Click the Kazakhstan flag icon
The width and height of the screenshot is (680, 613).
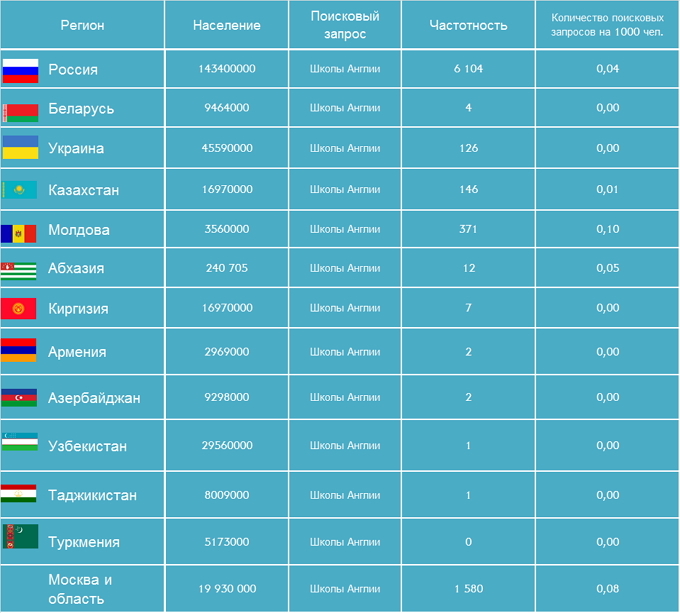[20, 190]
